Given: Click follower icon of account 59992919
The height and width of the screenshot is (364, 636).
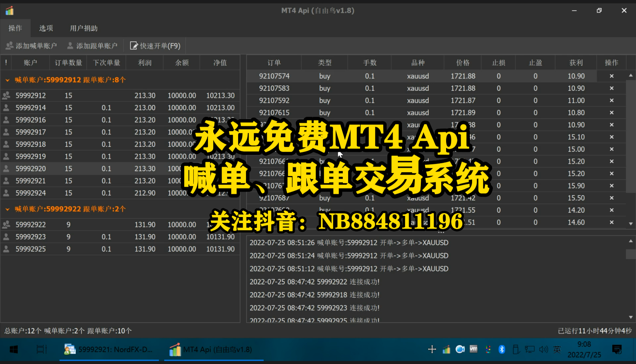Looking at the screenshot, I should pos(6,156).
